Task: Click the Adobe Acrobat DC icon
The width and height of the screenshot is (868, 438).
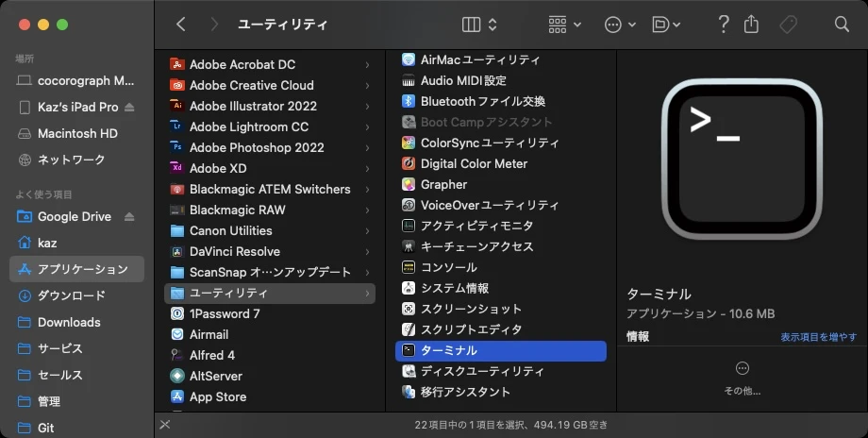Action: coord(177,64)
